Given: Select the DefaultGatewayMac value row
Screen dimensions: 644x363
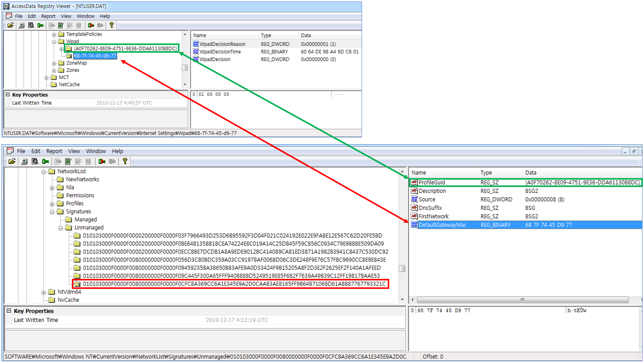Looking at the screenshot, I should (526, 225).
